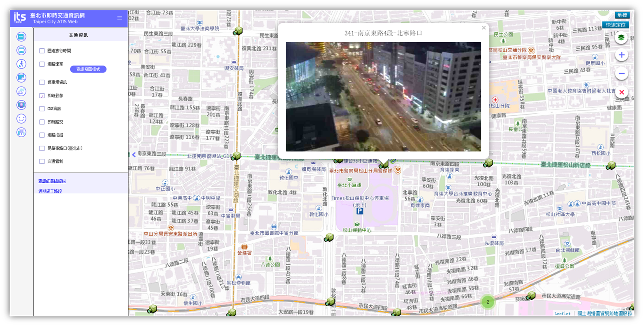Click the 交通資訊 panel heading
The image size is (644, 326).
tap(78, 35)
